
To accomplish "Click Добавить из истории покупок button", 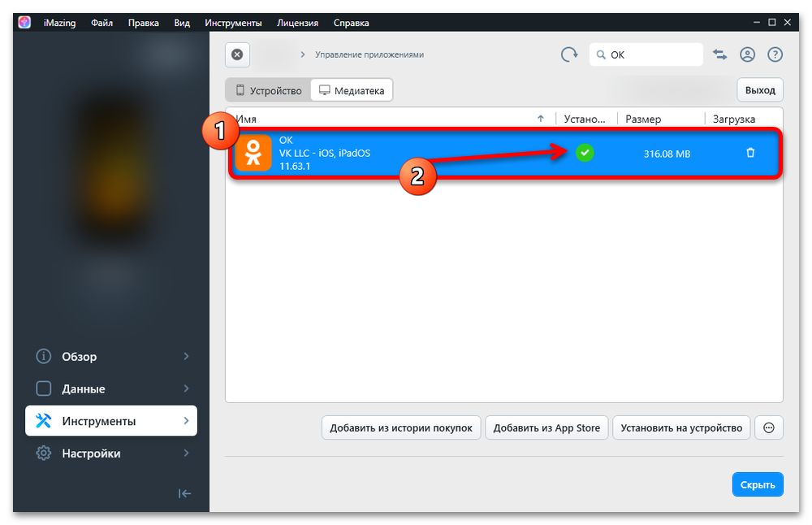I will 401,427.
